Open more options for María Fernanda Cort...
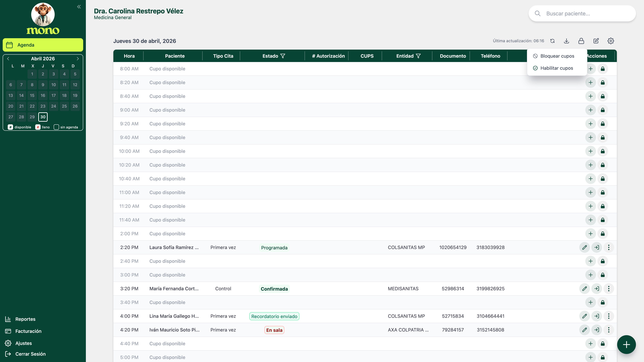 (609, 289)
